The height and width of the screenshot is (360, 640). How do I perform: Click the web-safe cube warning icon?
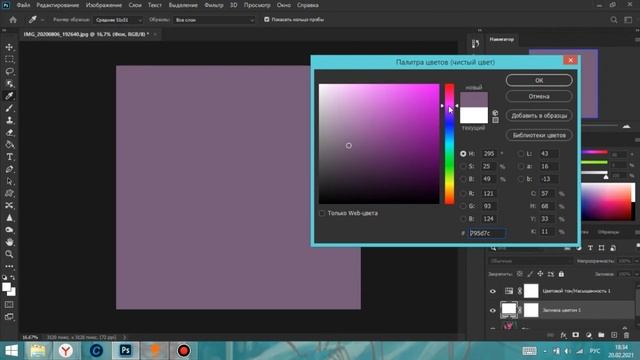point(495,113)
